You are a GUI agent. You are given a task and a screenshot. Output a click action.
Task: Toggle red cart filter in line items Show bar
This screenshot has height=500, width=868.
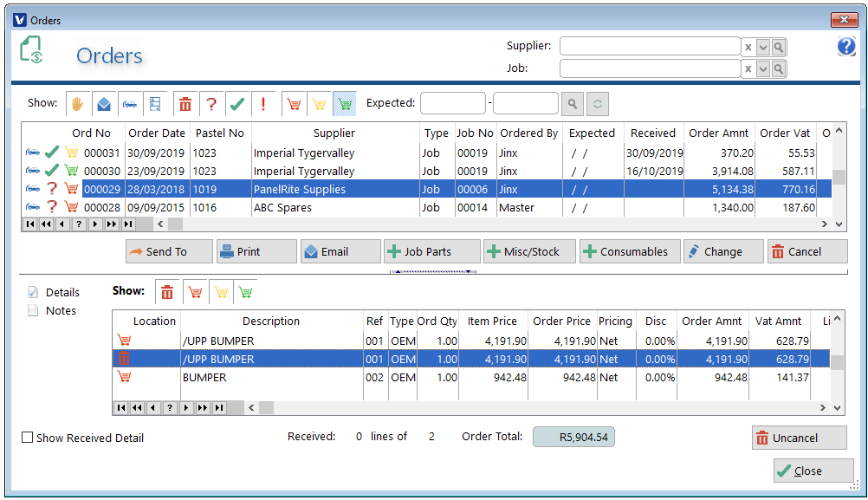[195, 292]
